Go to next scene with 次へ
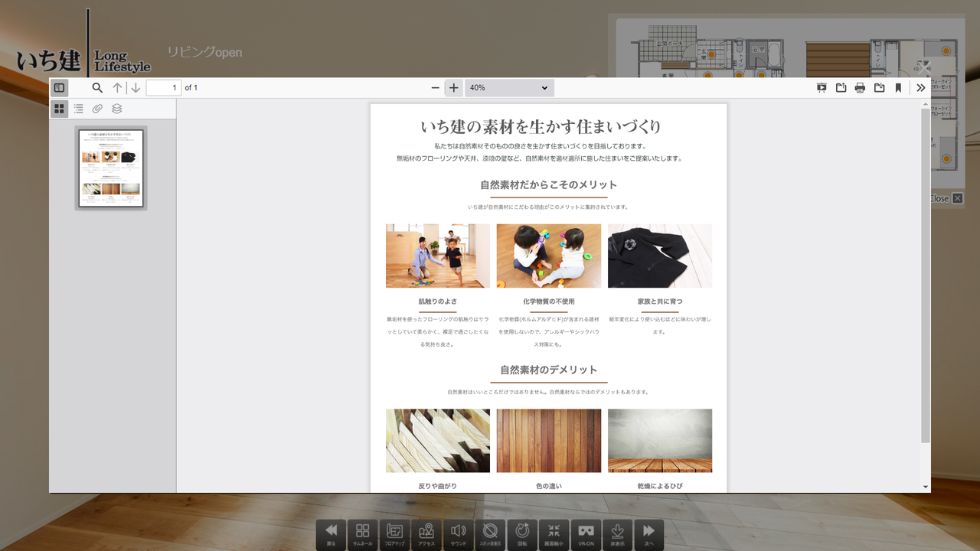Viewport: 980px width, 551px height. [x=649, y=534]
